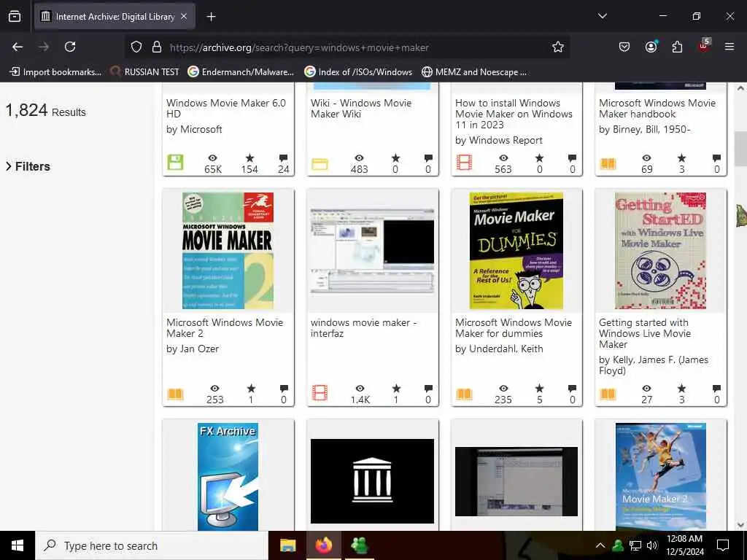Click the book icon on Getting started card

pos(608,394)
